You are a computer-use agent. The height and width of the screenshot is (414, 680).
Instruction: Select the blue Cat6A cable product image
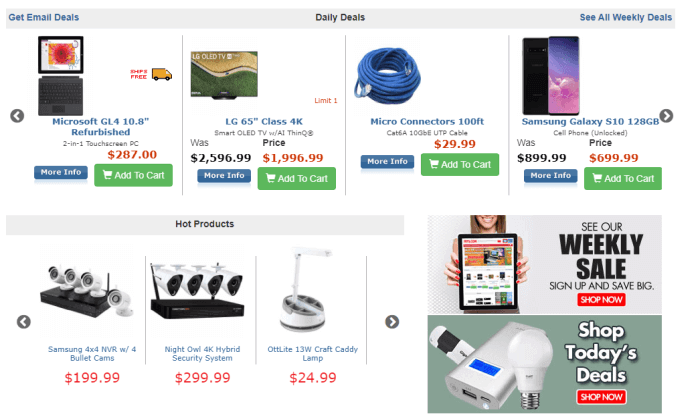tap(387, 76)
